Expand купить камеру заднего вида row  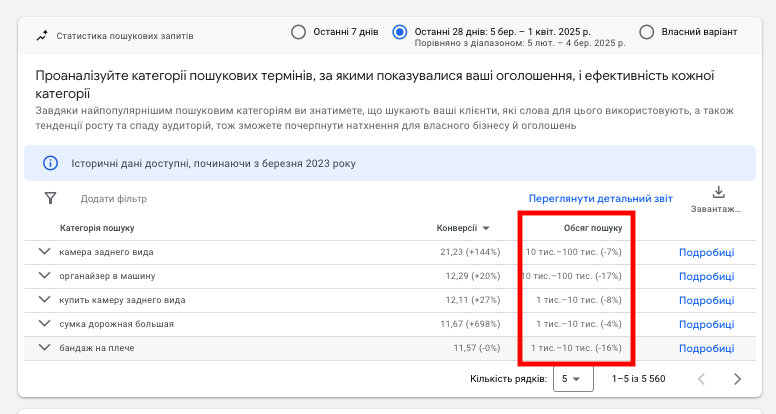tap(45, 299)
